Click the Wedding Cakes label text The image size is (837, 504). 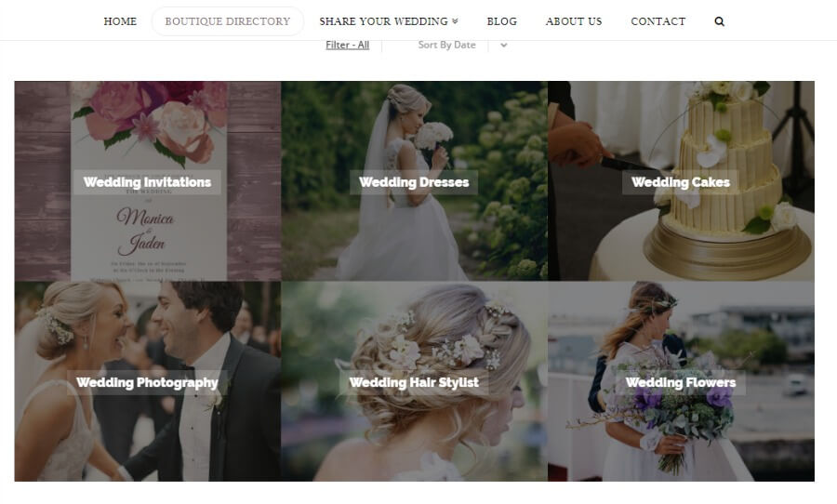click(681, 182)
